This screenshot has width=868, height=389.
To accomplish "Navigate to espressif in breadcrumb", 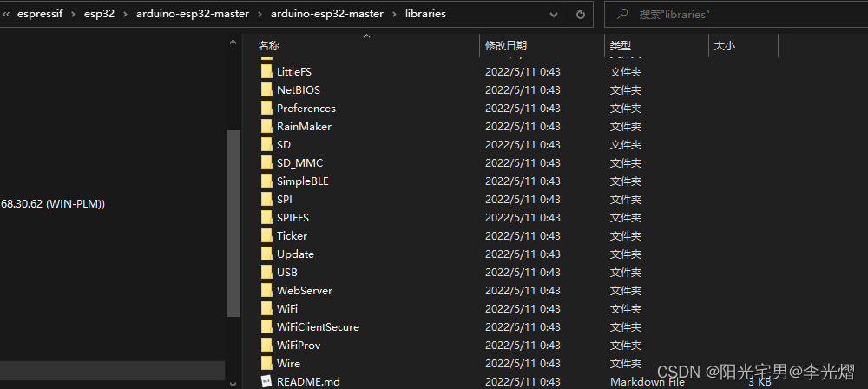I will point(39,15).
